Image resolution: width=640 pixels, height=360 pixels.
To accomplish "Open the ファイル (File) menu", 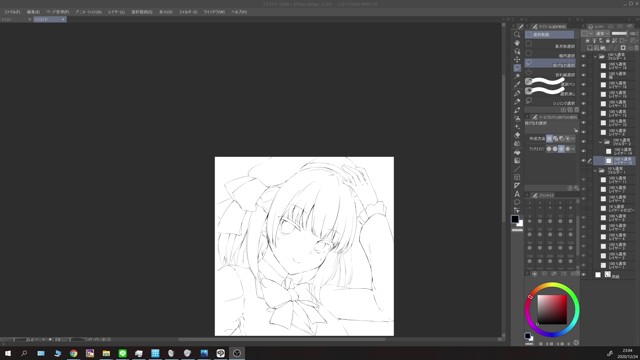I will pyautogui.click(x=12, y=12).
